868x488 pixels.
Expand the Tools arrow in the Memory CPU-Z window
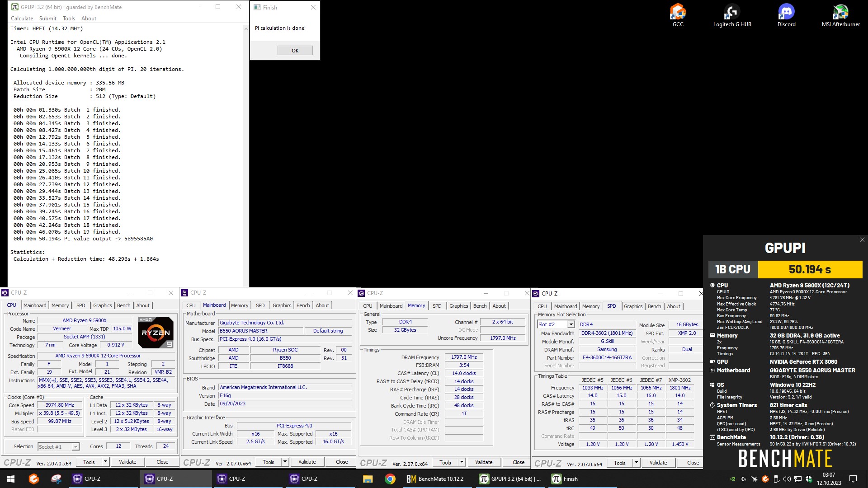pos(462,462)
